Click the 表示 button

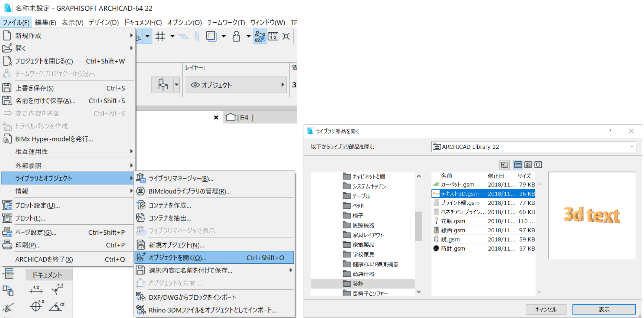click(x=604, y=309)
